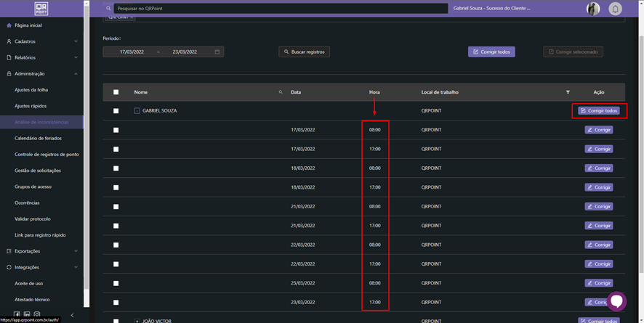This screenshot has width=644, height=323.
Task: Check the GABRIEL SOUZA row checkbox
Action: tap(116, 111)
